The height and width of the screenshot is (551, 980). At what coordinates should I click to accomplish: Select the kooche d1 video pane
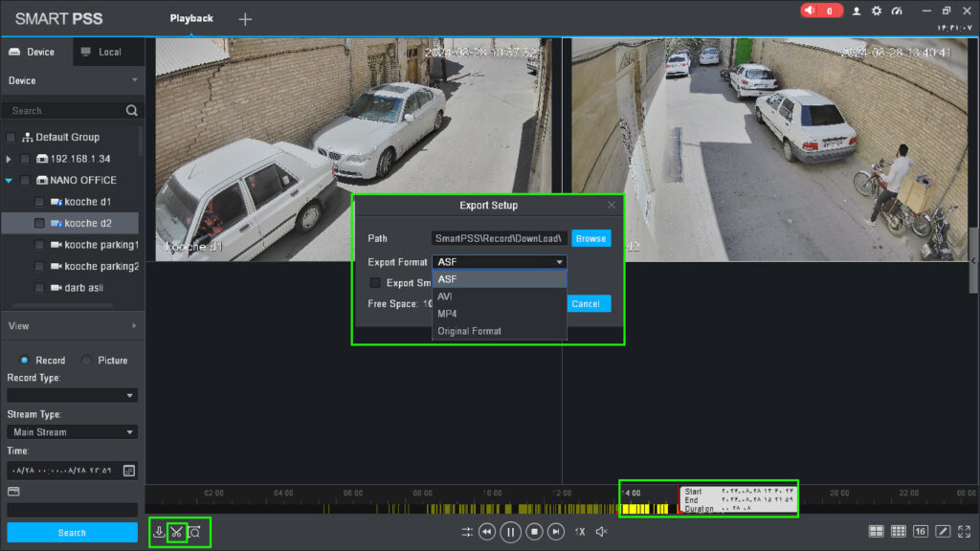click(x=354, y=149)
